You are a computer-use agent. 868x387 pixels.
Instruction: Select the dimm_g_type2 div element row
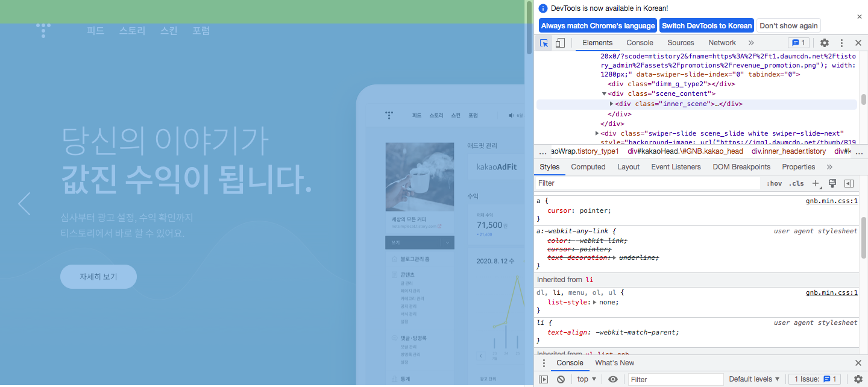(x=671, y=84)
